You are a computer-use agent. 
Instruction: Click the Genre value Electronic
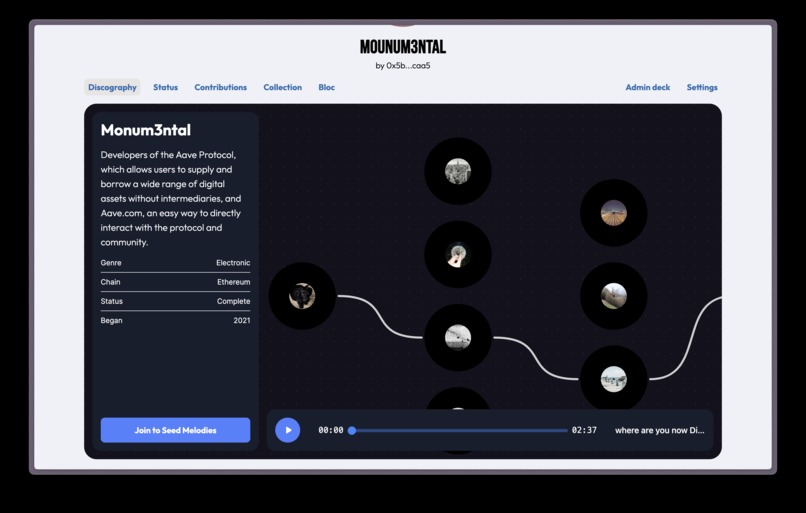tap(233, 263)
